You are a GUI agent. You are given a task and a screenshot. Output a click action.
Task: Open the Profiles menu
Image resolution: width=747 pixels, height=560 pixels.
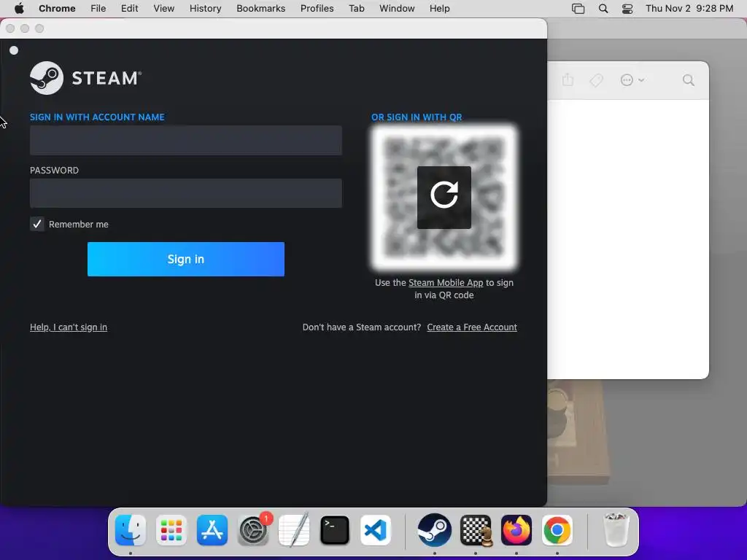[x=317, y=9]
